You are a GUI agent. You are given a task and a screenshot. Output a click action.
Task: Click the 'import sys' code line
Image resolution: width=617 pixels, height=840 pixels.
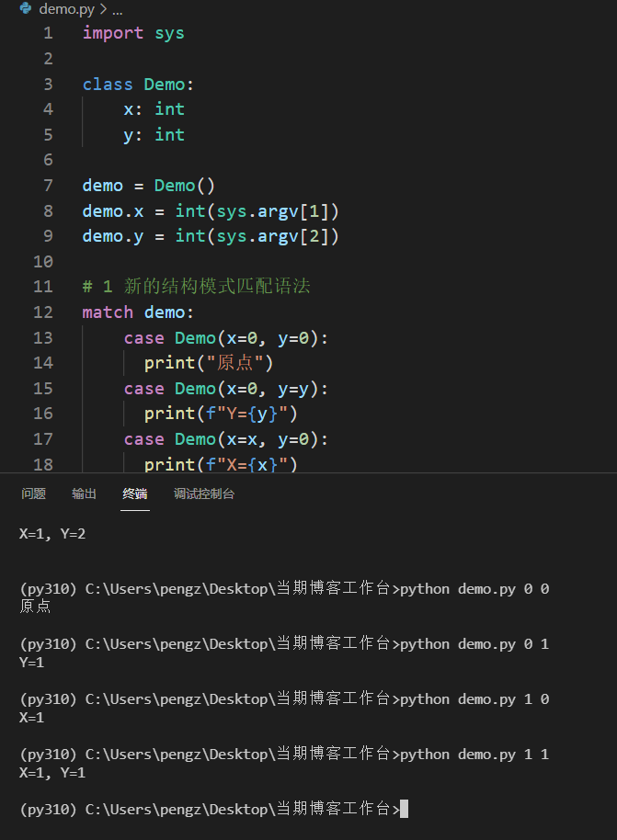coord(133,33)
